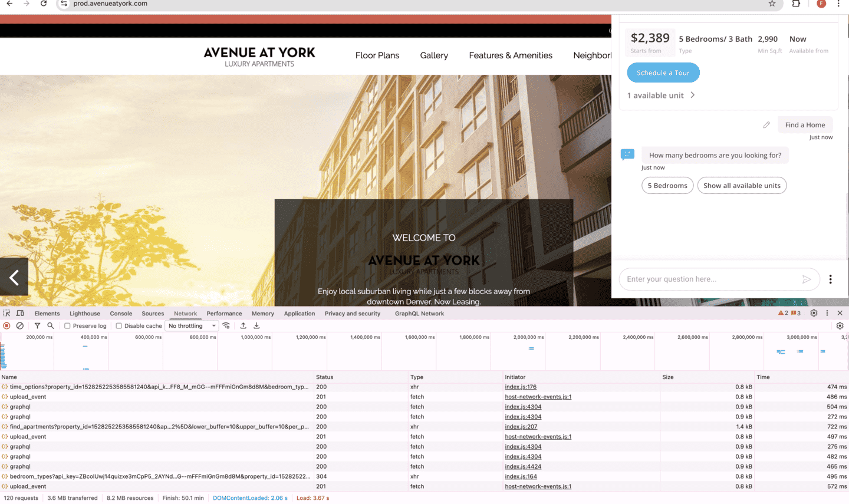
Task: Click the pencil edit icon beside Find a Home
Action: coord(766,125)
